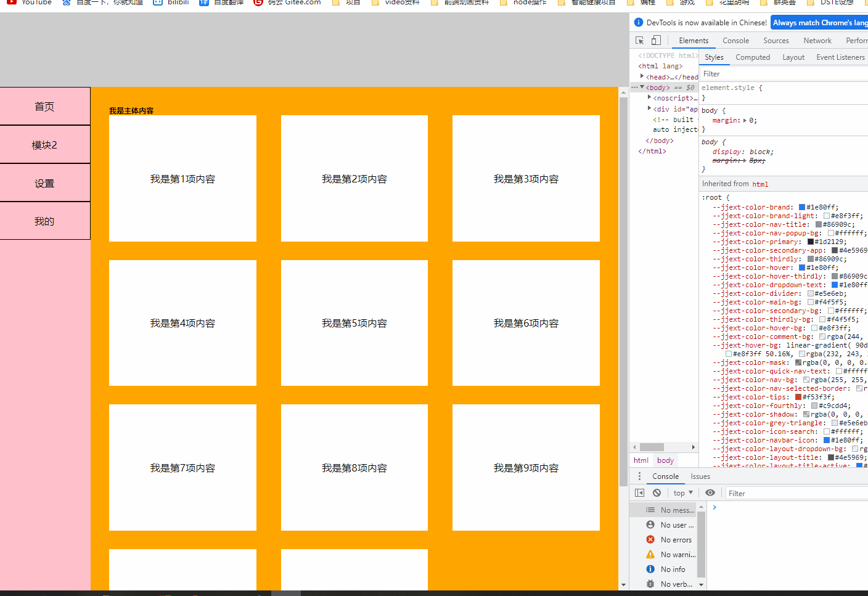Viewport: 868px width, 596px height.
Task: Click the card '我是第5项内容'
Action: (354, 323)
